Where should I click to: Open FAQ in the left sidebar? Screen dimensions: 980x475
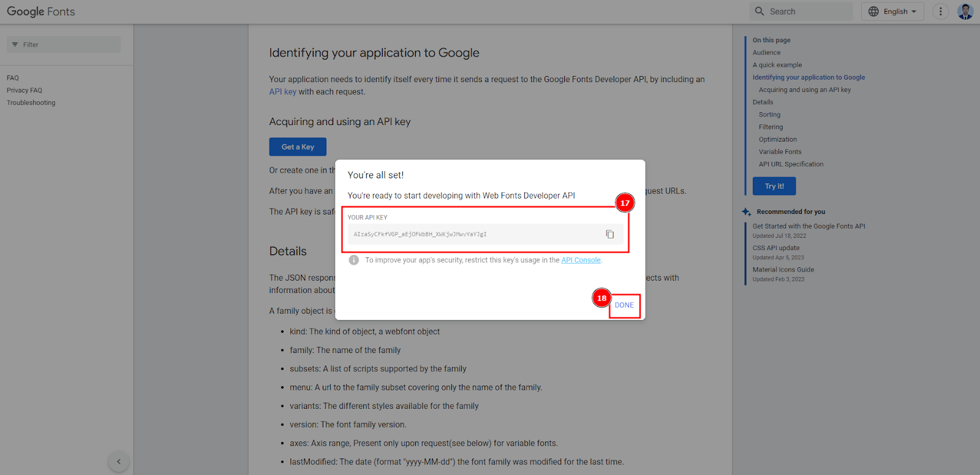[13, 78]
